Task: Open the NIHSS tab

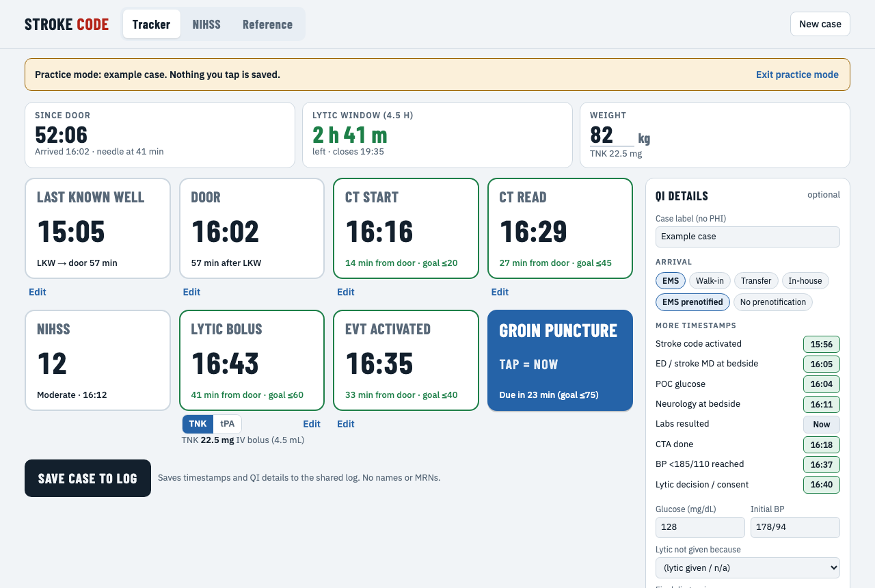Action: pos(206,24)
